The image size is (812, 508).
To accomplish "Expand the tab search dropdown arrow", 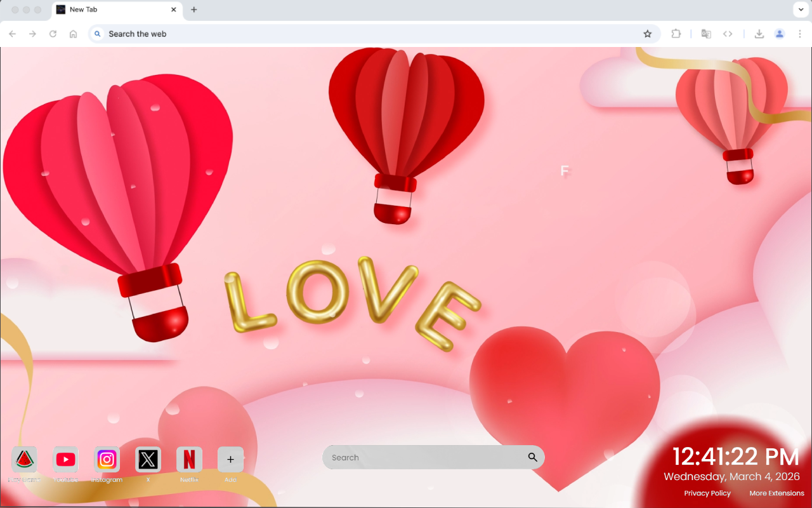I will pos(800,10).
